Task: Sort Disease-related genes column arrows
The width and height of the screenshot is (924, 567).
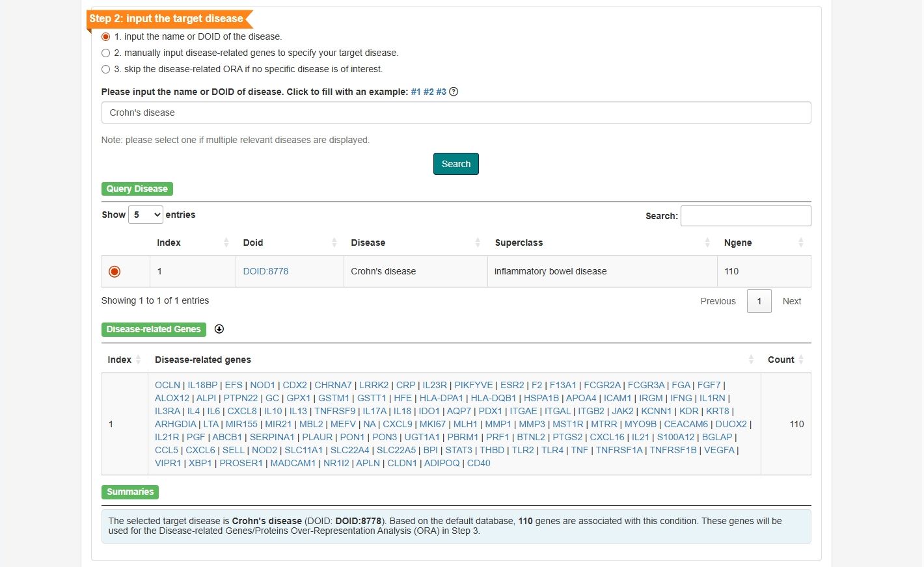Action: (751, 360)
